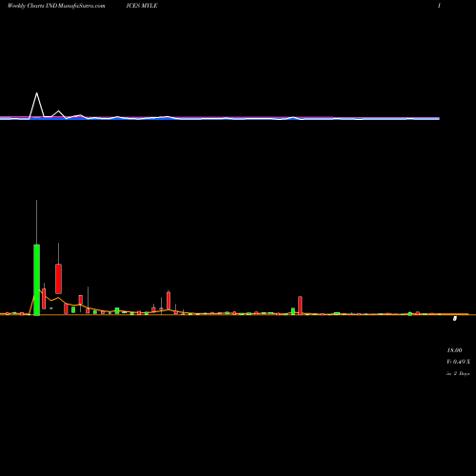
Task: Click the '18.00' price value
Action: pos(454,350)
